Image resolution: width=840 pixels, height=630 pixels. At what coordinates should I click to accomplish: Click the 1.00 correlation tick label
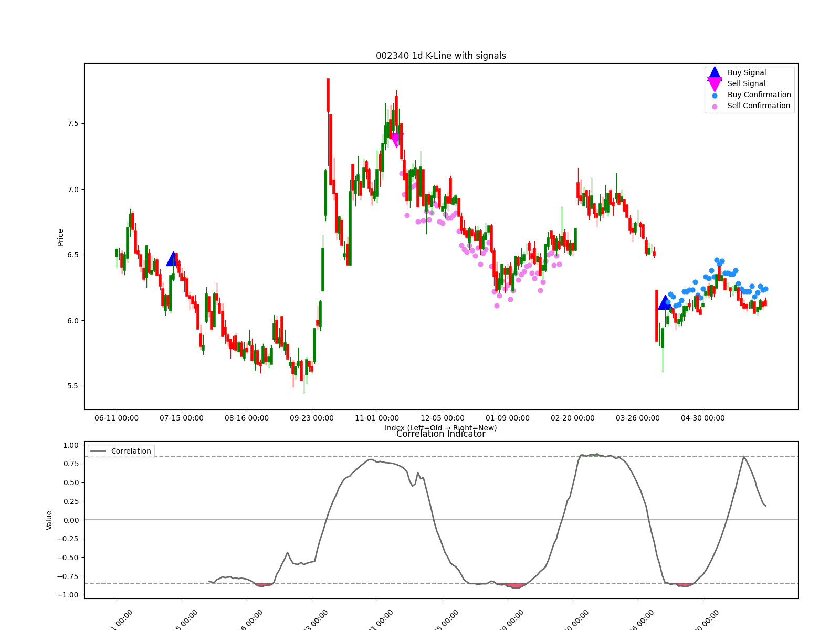[x=70, y=445]
